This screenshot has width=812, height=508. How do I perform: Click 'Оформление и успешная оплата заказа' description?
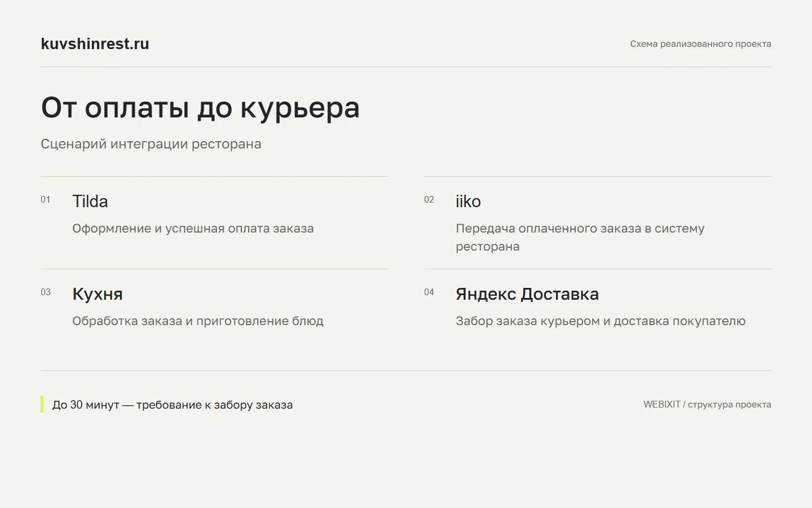(x=193, y=229)
